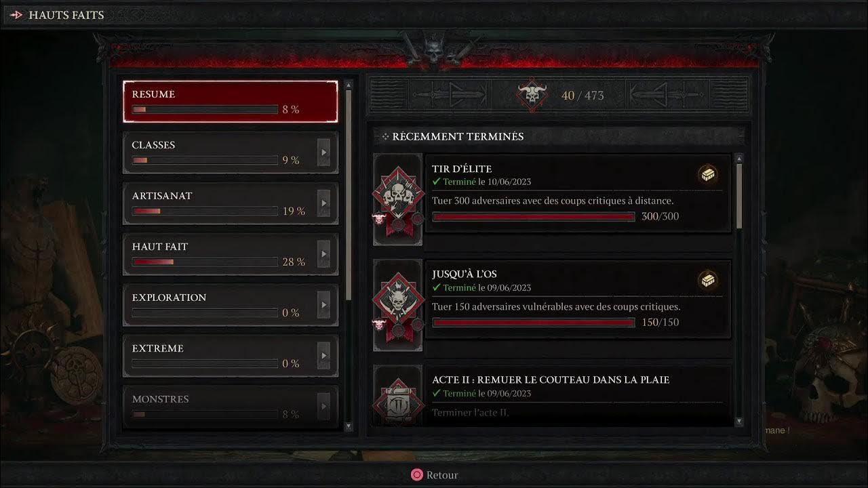Expand the Classes category arrow
The image size is (868, 488).
pos(324,152)
